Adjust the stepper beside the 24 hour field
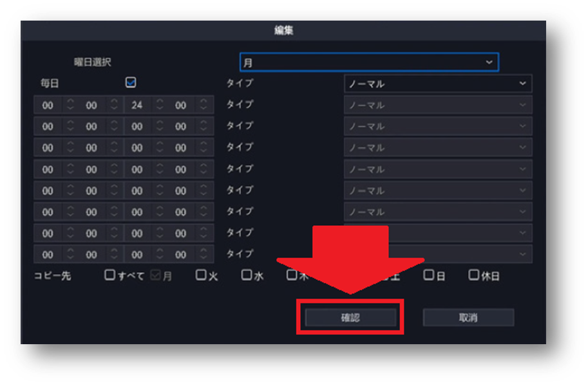The height and width of the screenshot is (386, 588). point(160,105)
